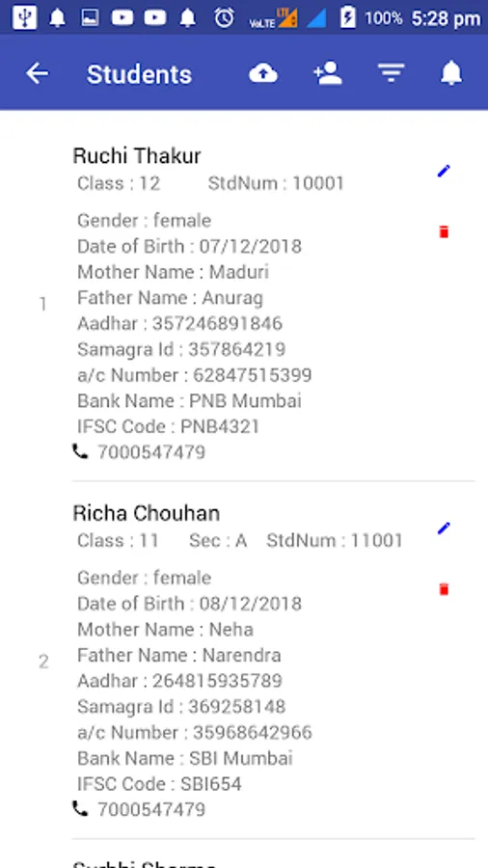Select the Richa Chouhan student name
Image resolution: width=488 pixels, height=868 pixels.
pos(146,513)
